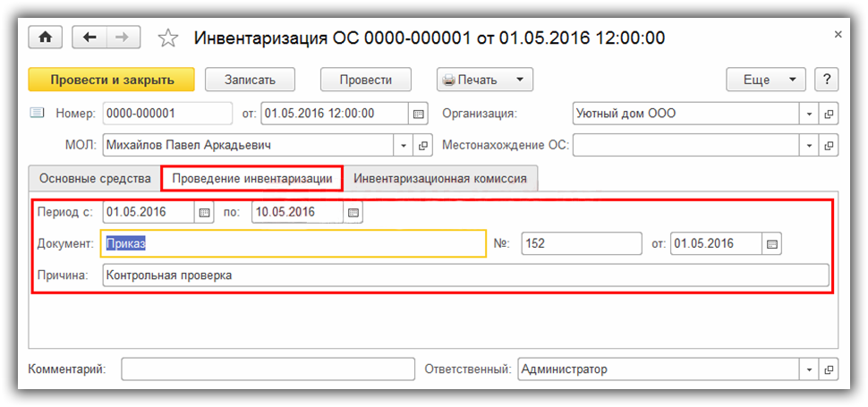Close the document form with X
Screen dimensions: 868x407
coord(838,35)
